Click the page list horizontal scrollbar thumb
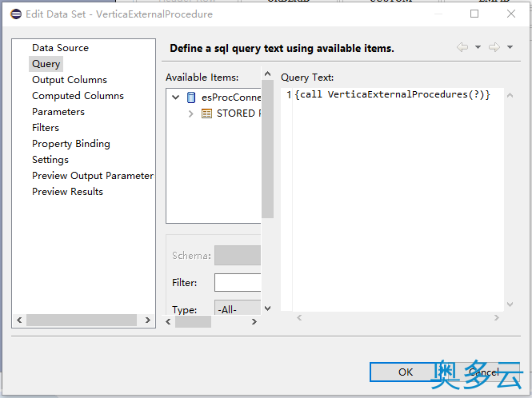The width and height of the screenshot is (532, 398). 82,320
